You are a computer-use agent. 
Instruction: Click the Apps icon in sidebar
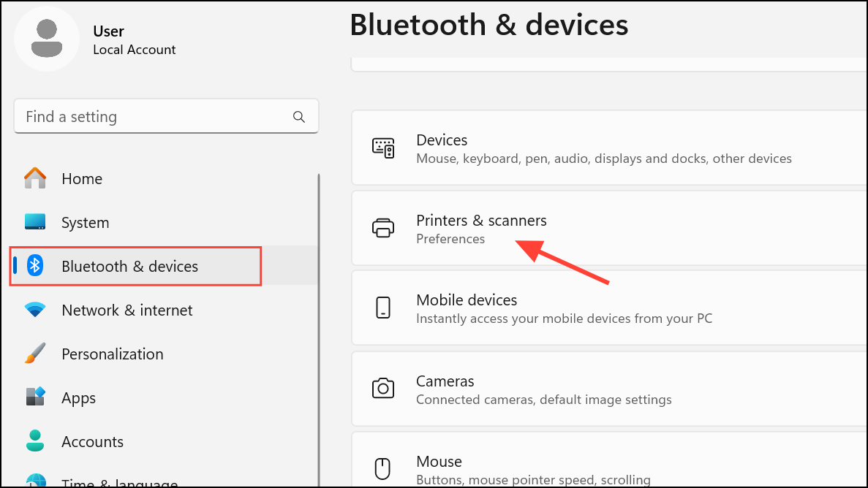pyautogui.click(x=35, y=397)
